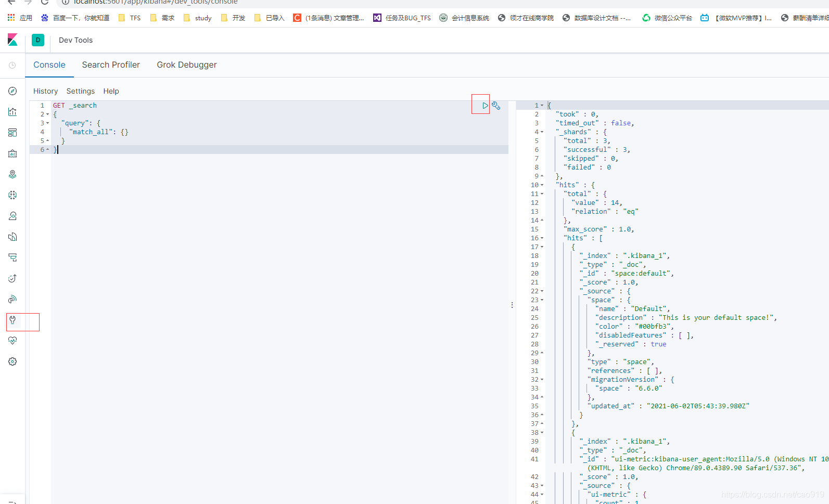Open the 会计信息系统 bookmark
829x504 pixels.
click(464, 18)
